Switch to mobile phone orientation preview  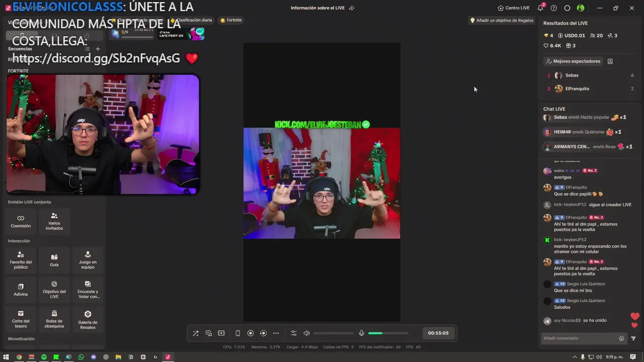[x=237, y=333]
